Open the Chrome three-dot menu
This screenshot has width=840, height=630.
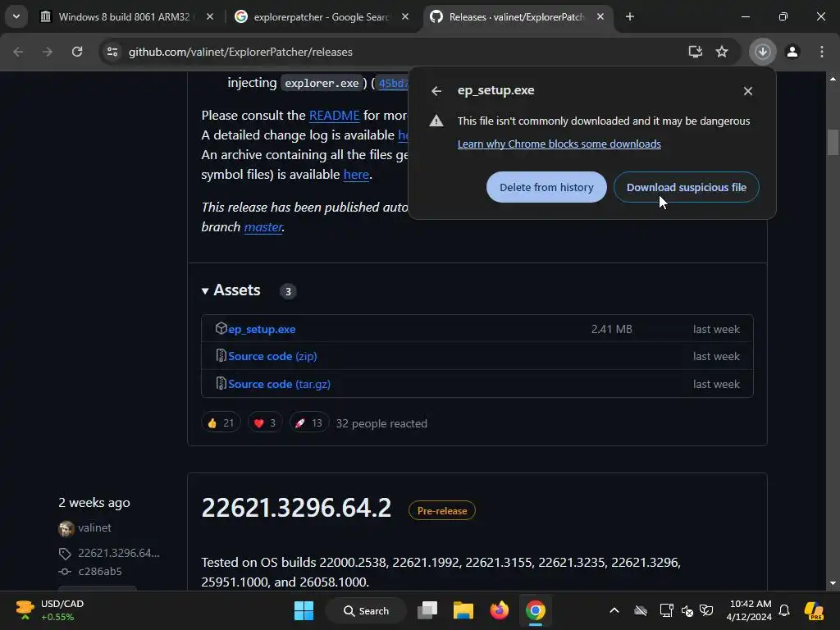point(822,52)
